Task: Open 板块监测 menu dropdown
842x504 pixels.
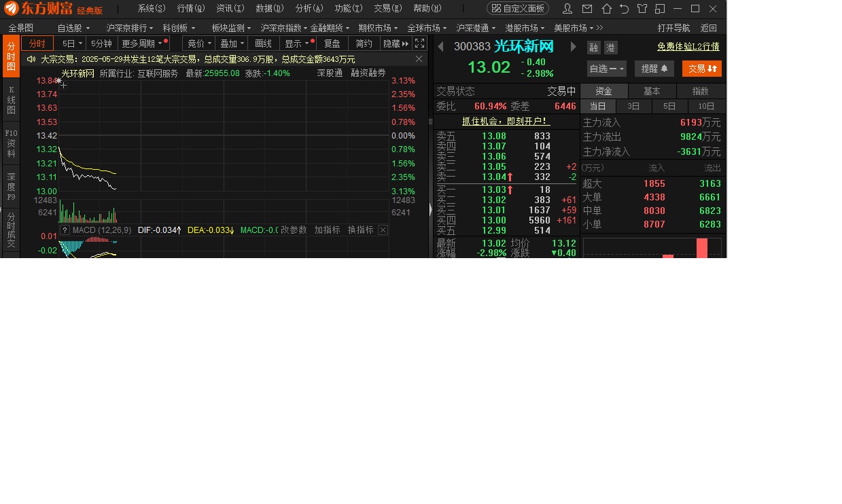Action: pyautogui.click(x=232, y=28)
